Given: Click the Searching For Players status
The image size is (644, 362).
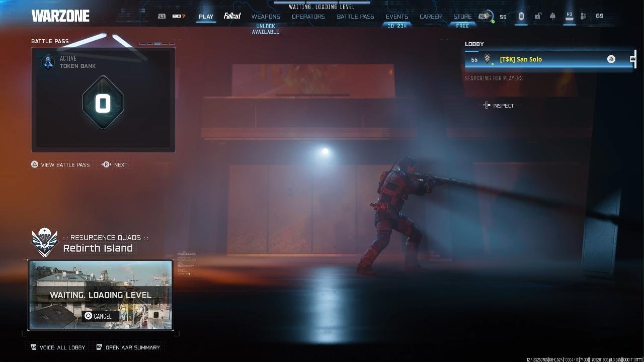Looking at the screenshot, I should click(x=494, y=78).
